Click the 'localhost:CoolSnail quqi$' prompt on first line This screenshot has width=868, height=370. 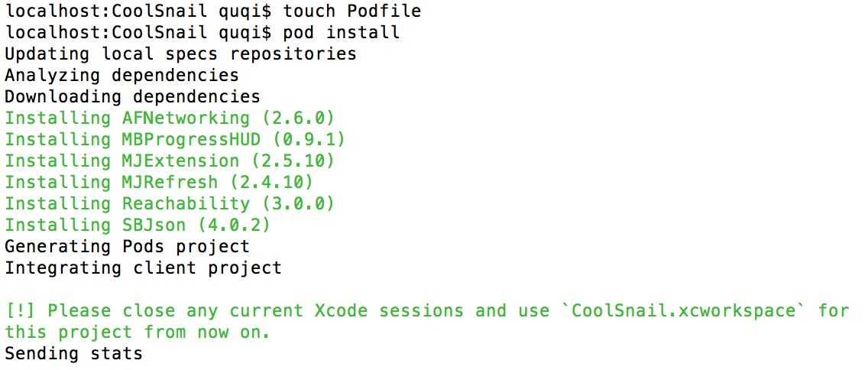point(138,11)
